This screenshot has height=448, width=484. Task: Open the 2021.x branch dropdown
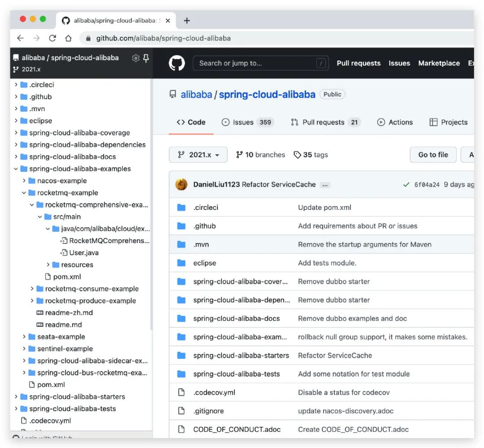point(198,155)
